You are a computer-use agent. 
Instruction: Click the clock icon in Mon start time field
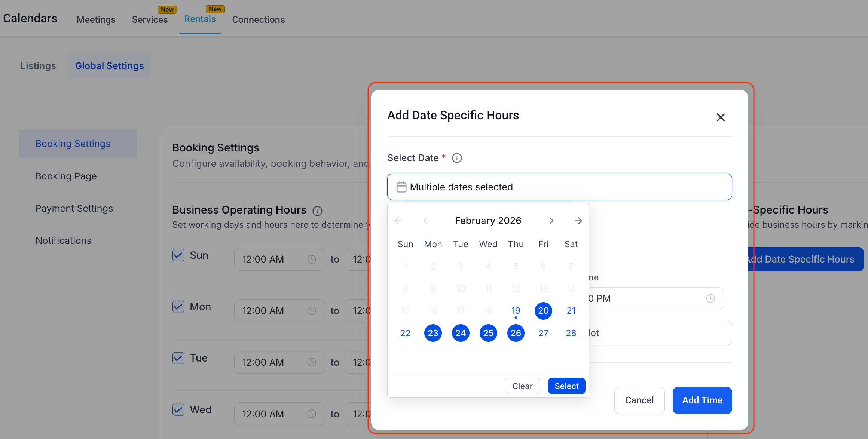[312, 310]
